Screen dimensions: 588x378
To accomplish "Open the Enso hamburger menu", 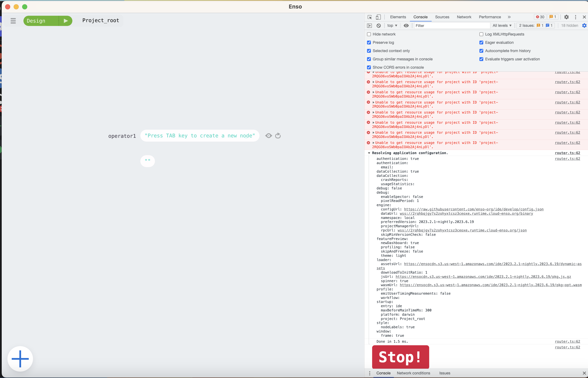I will pos(13,21).
